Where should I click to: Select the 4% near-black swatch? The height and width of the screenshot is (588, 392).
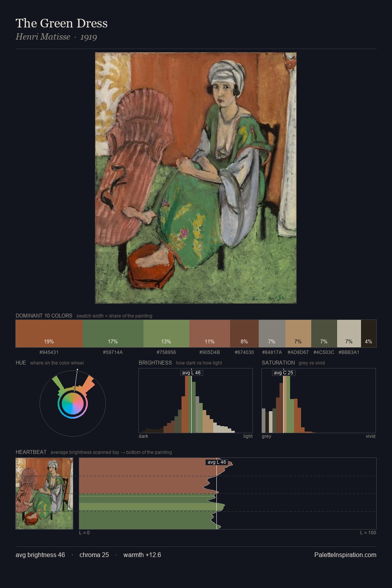pyautogui.click(x=368, y=334)
